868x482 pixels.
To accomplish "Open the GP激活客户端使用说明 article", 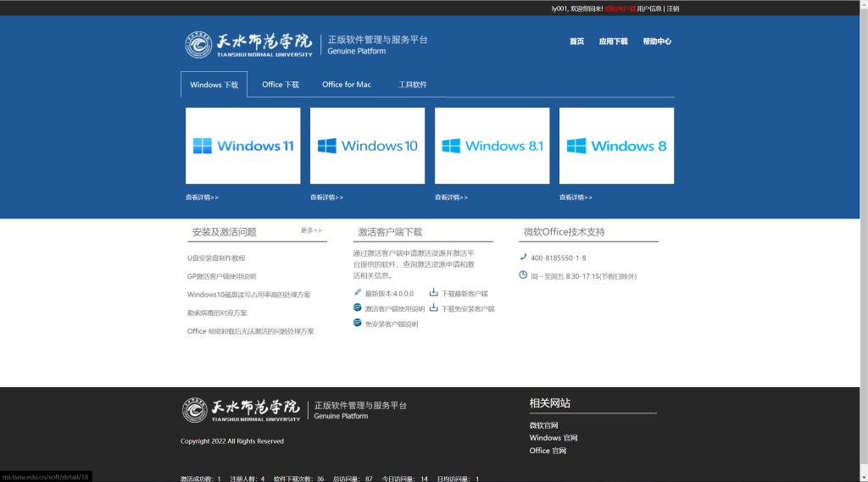I will click(221, 276).
